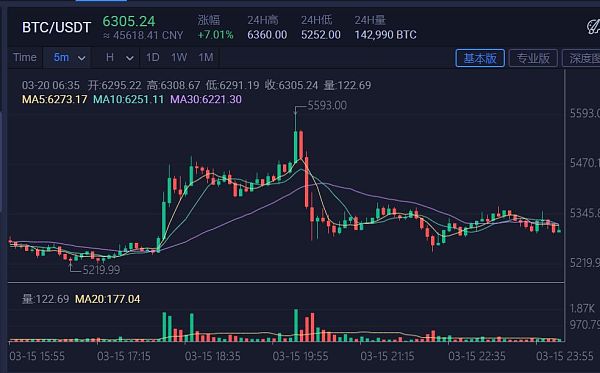
Task: Switch to 专业版 professional view
Action: 533,58
